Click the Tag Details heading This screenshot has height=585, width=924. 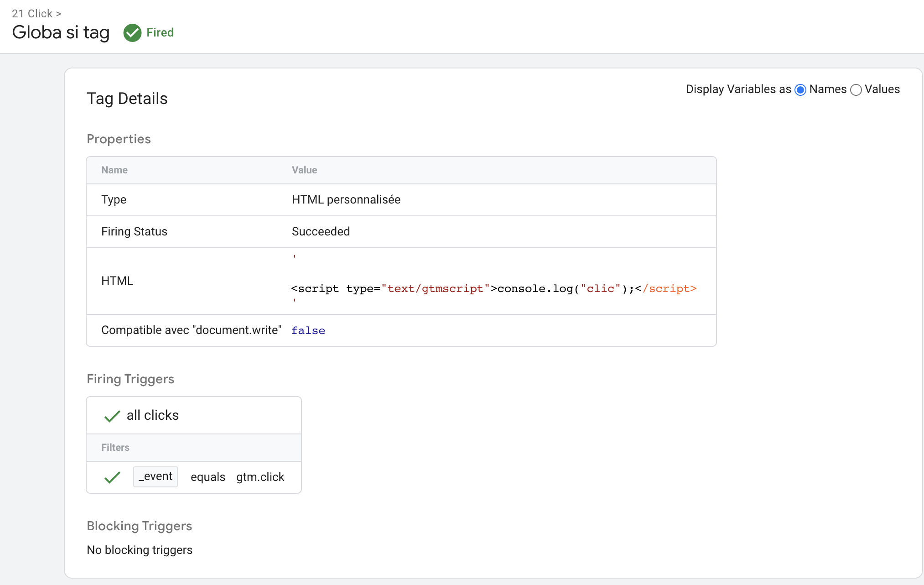(127, 99)
